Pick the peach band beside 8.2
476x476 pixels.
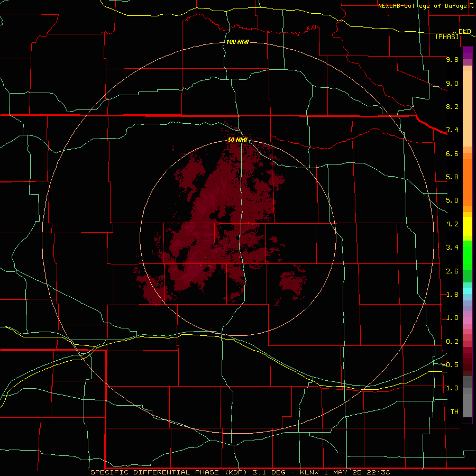[x=467, y=108]
